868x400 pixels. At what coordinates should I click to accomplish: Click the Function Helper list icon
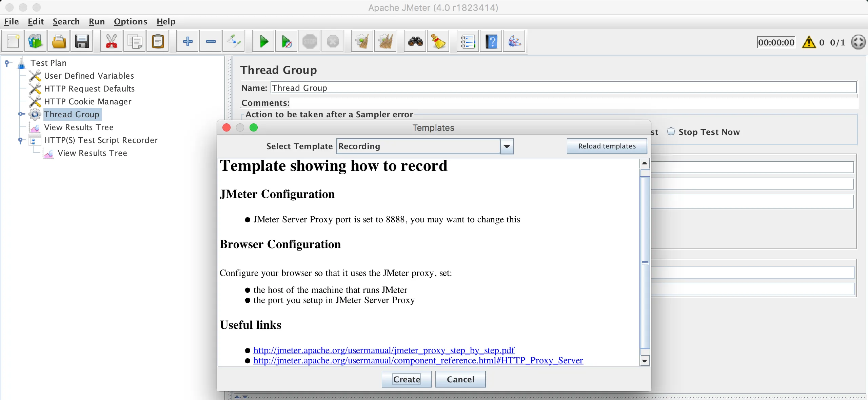pos(468,42)
